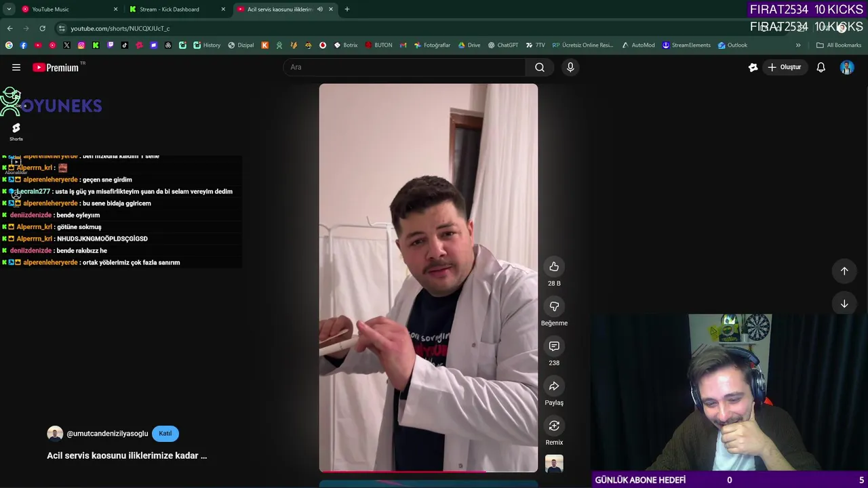Show more bookmarks with chevron
The height and width of the screenshot is (488, 868).
pyautogui.click(x=798, y=45)
